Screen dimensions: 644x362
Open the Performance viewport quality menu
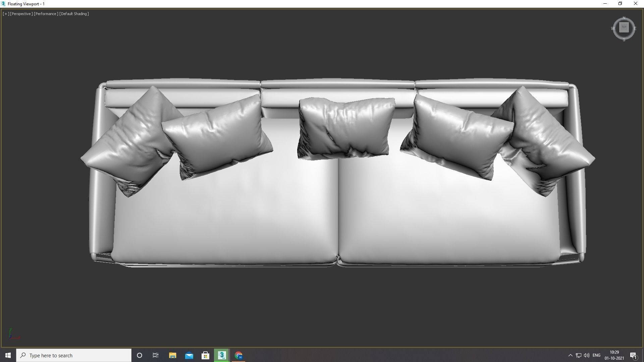coord(46,14)
